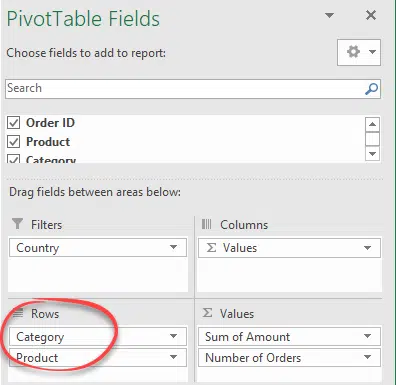Open the task pane options arrow
The height and width of the screenshot is (385, 396).
coord(329,15)
